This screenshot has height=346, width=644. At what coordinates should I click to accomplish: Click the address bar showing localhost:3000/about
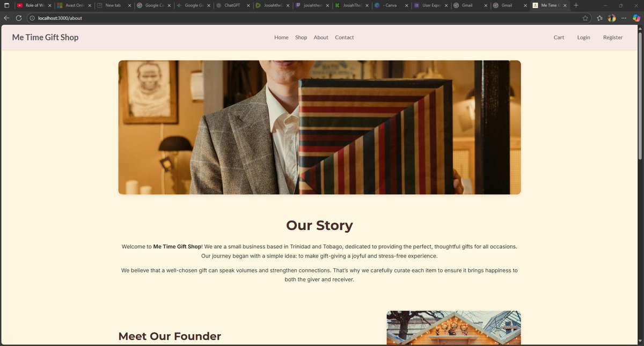coord(301,18)
